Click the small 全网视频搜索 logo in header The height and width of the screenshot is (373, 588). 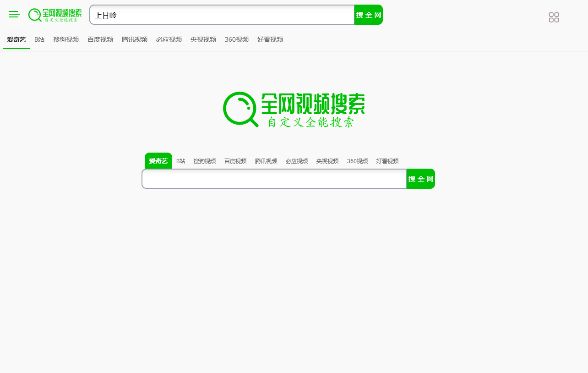coord(55,15)
